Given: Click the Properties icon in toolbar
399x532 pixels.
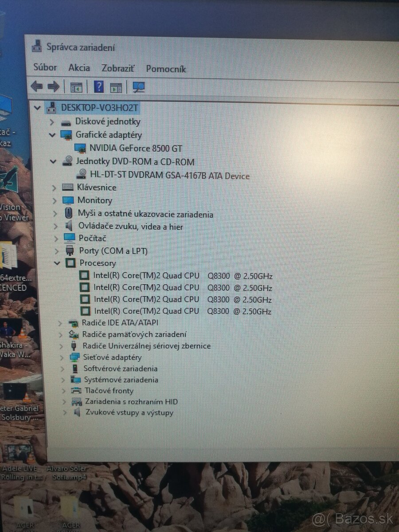Looking at the screenshot, I should click(116, 86).
